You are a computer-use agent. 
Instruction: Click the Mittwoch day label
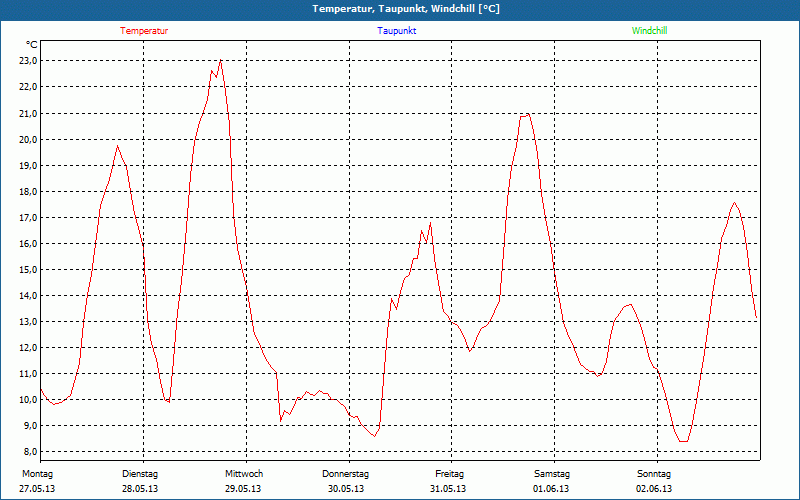[x=244, y=474]
